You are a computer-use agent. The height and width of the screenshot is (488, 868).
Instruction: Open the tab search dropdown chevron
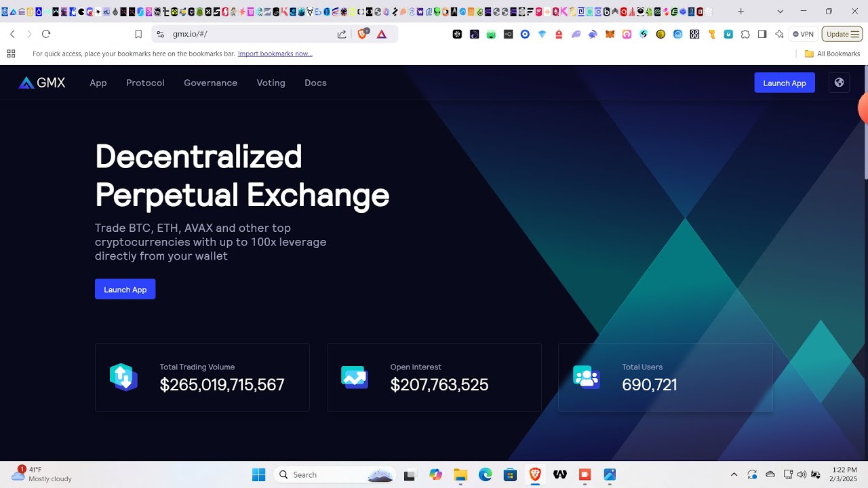point(780,12)
